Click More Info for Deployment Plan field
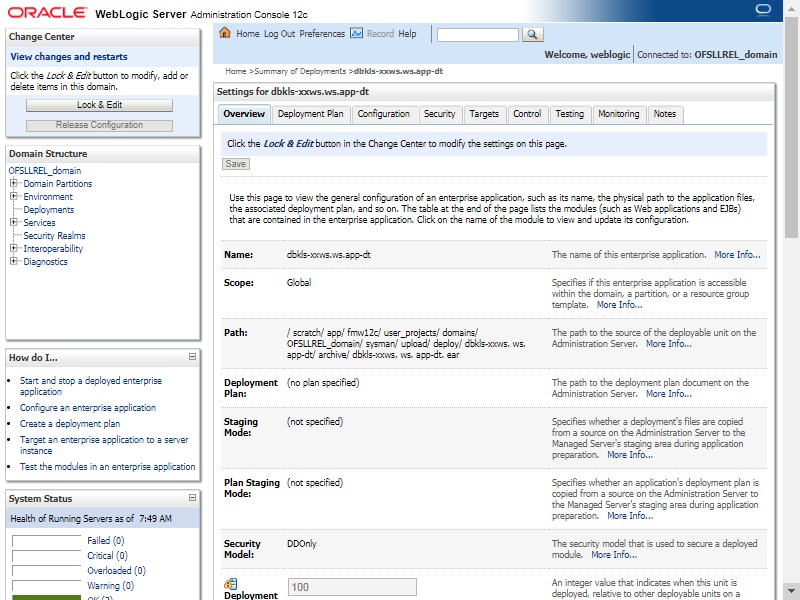This screenshot has height=600, width=800. pyautogui.click(x=669, y=393)
